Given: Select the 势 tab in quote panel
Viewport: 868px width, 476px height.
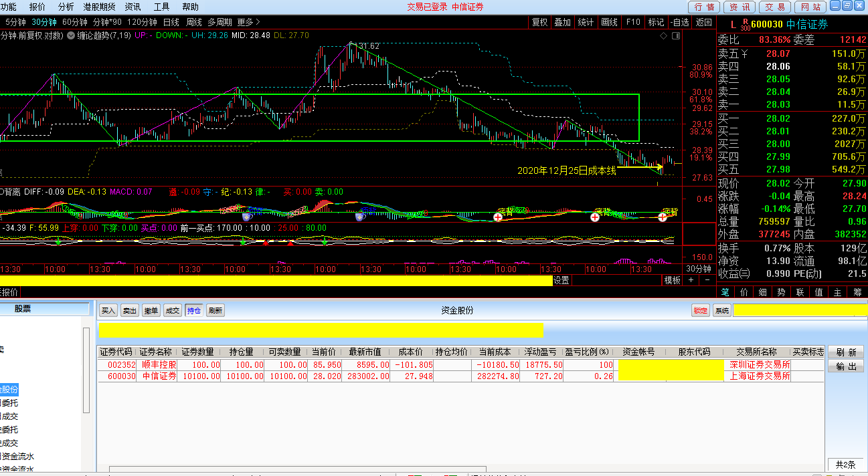Looking at the screenshot, I should [782, 292].
